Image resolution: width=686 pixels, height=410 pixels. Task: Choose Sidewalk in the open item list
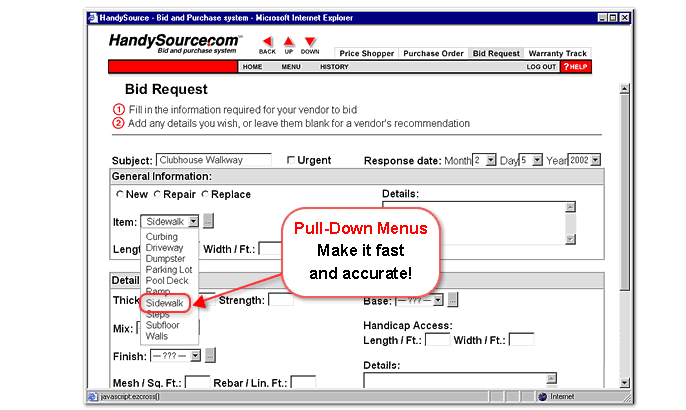tap(164, 302)
